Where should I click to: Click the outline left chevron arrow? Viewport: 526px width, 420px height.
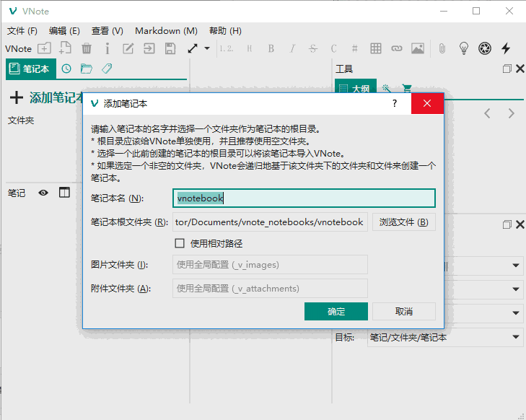(x=488, y=113)
